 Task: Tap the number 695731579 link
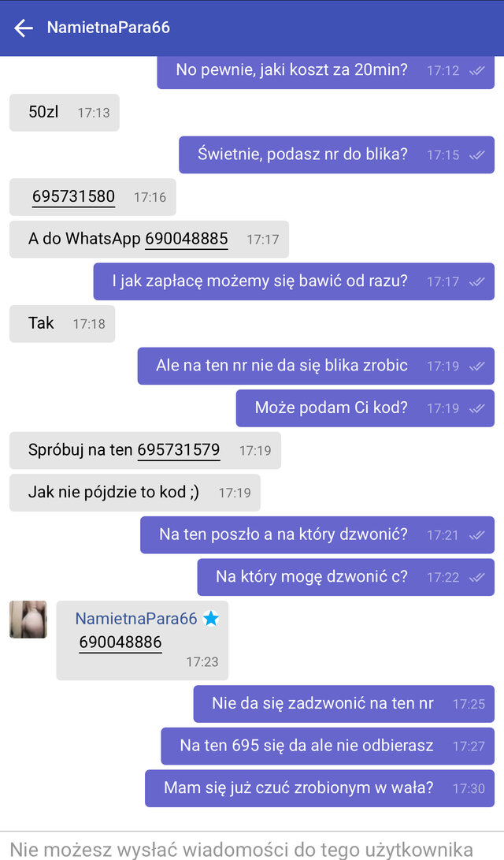pyautogui.click(x=179, y=450)
